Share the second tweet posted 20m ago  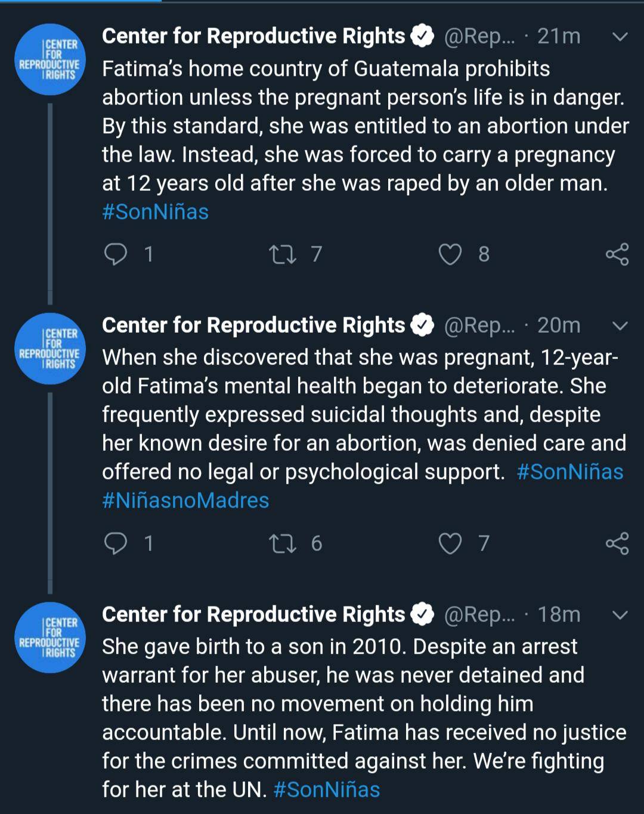(617, 544)
